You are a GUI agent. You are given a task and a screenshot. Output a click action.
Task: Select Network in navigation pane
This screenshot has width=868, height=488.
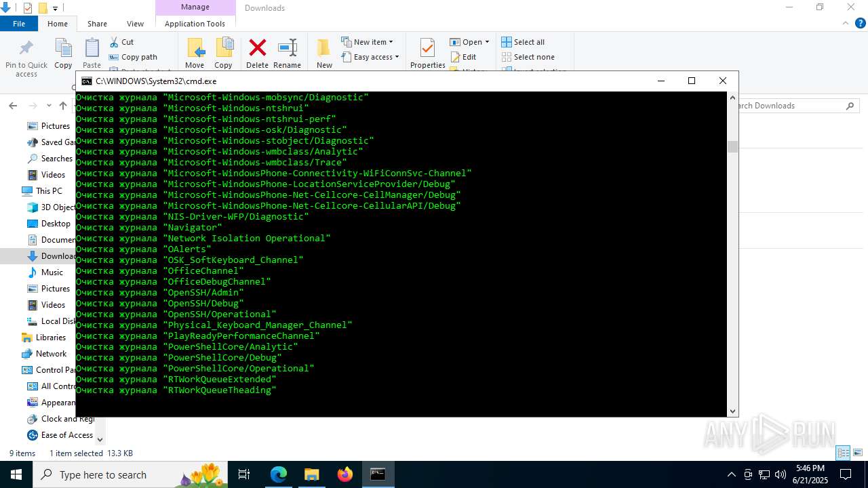click(x=52, y=354)
